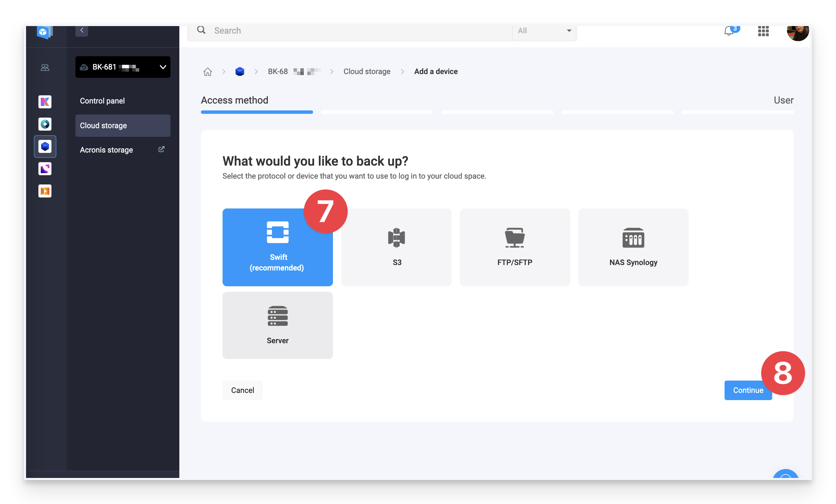Choose the FTP/SFTP option card
Viewport: 836px width, 504px height.
[515, 247]
